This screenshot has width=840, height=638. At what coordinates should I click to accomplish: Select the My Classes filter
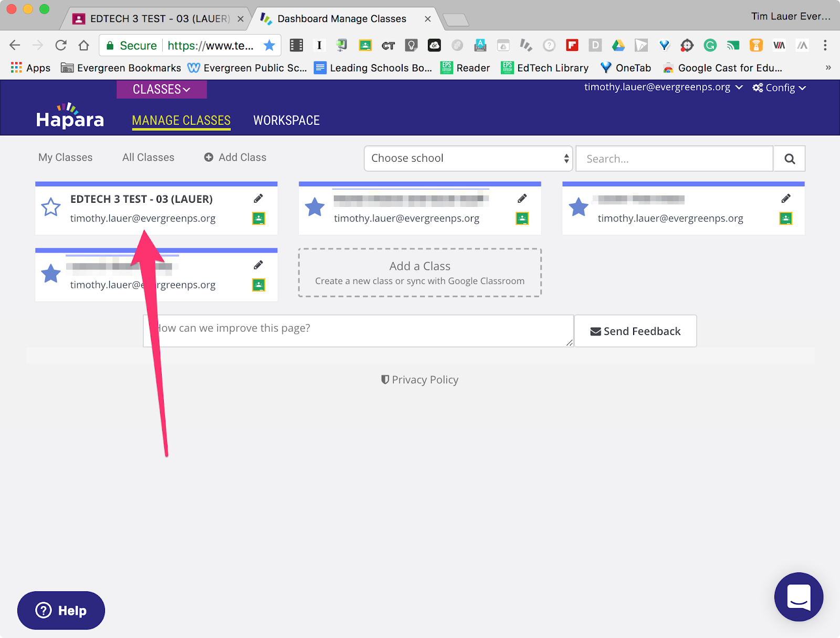(x=66, y=158)
